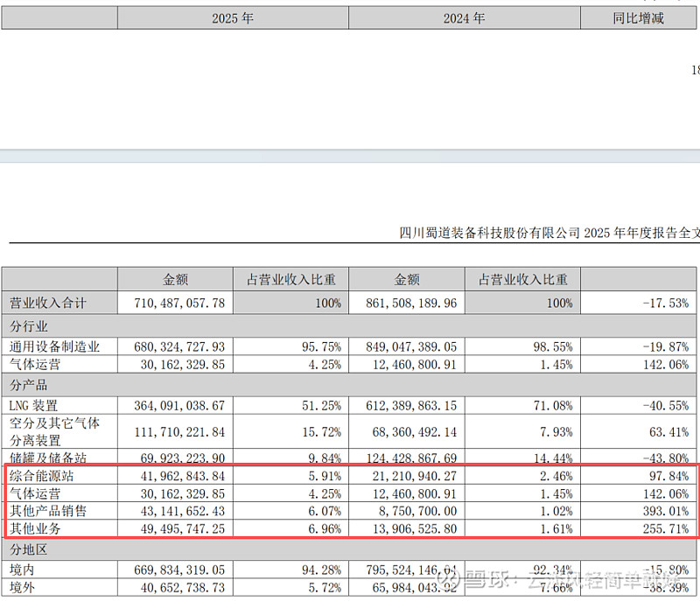Click the amount 680,324,727.93
Image resolution: width=700 pixels, height=601 pixels.
coord(179,346)
